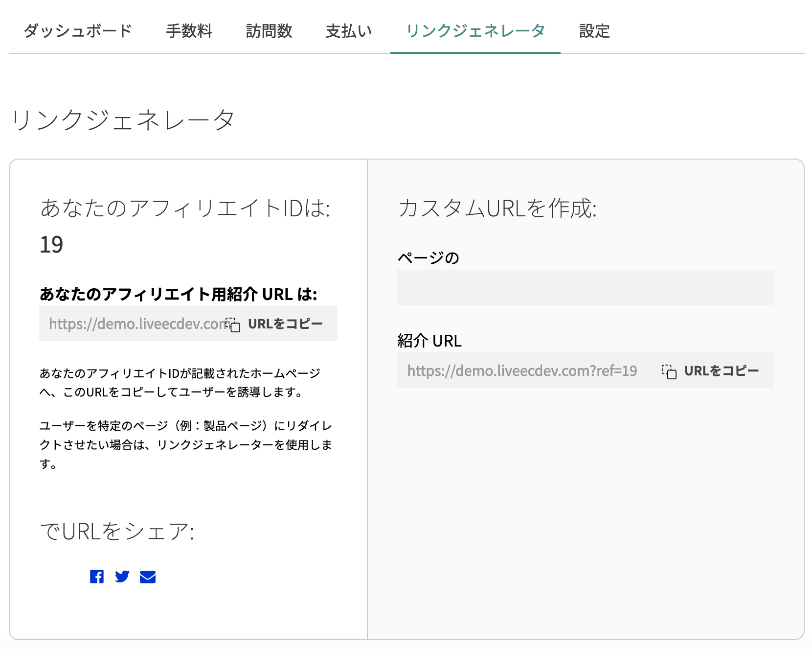
Task: Share the URL via email icon
Action: point(148,577)
